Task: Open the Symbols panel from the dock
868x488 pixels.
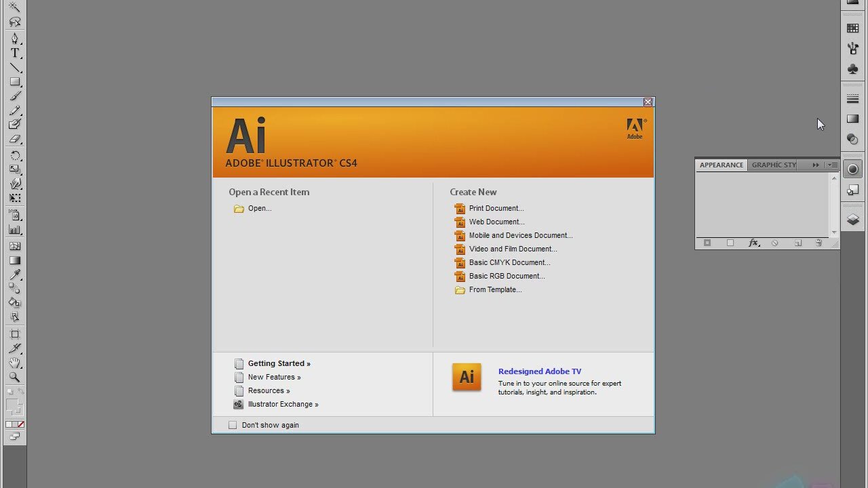Action: [x=853, y=68]
